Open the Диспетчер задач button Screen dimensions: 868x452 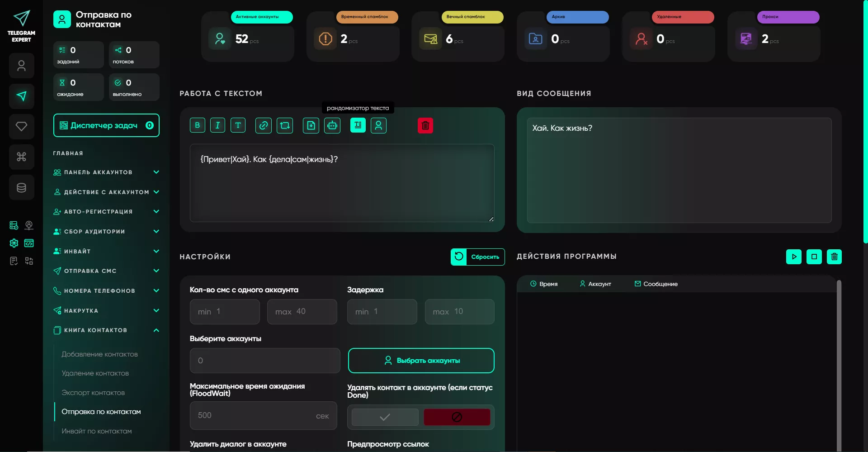[106, 125]
